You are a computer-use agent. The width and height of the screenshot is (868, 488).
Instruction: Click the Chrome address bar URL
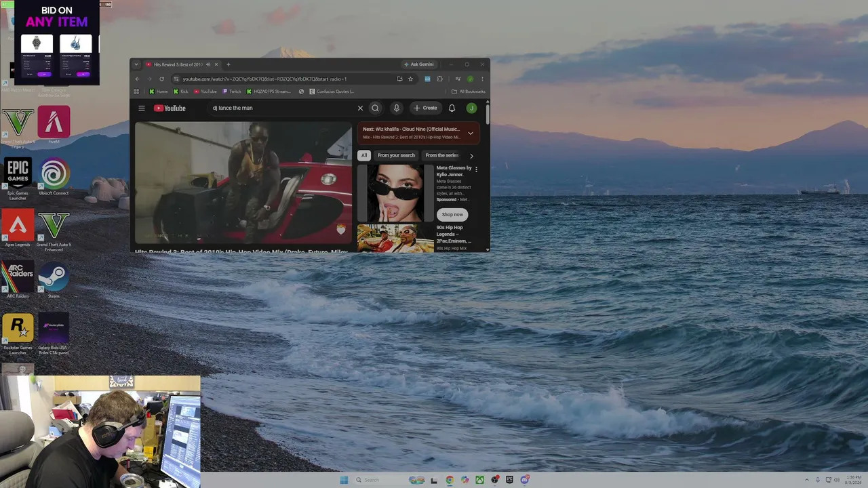tap(264, 79)
